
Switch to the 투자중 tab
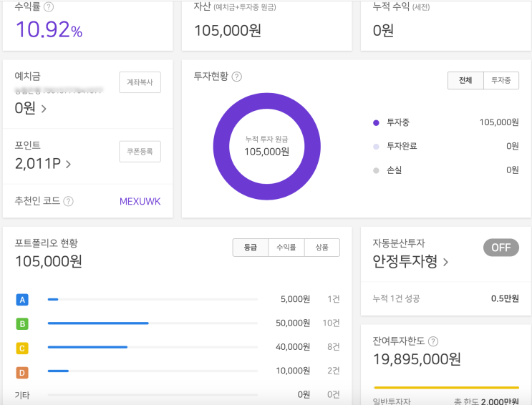[x=501, y=80]
